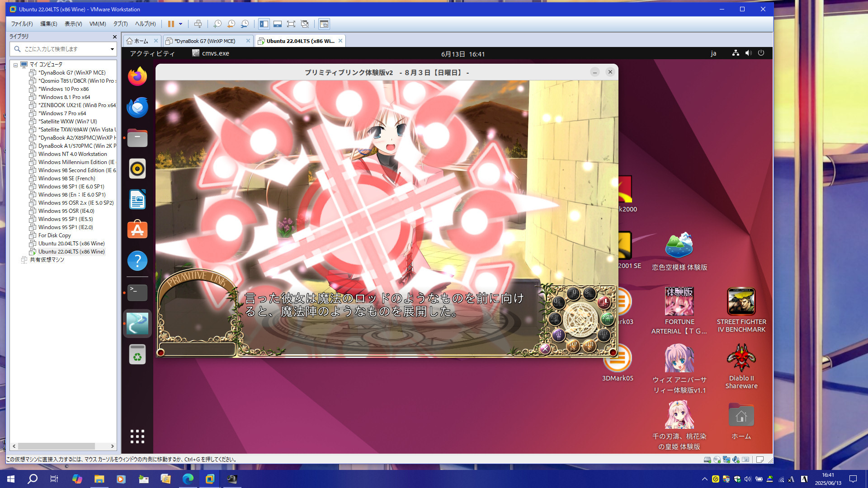Click the VMware status bar sound device icon

click(x=736, y=460)
